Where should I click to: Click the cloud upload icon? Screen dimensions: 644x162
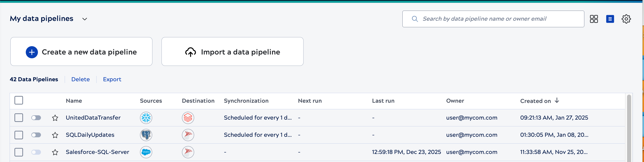[x=191, y=52]
